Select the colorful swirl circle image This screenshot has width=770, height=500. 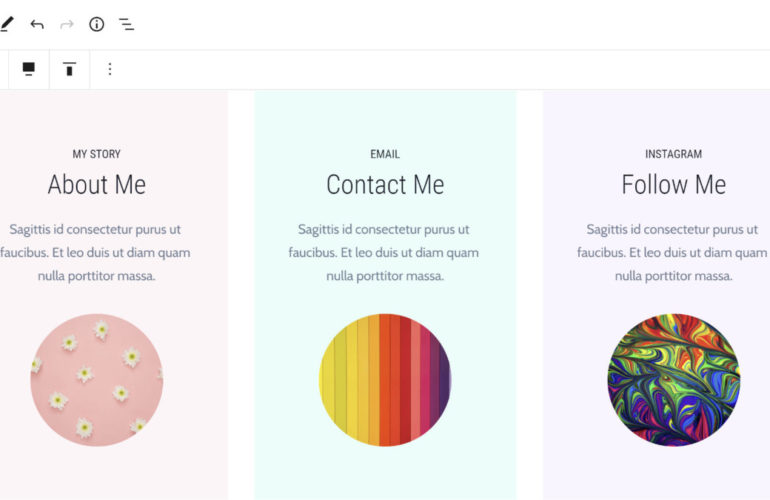tap(673, 380)
